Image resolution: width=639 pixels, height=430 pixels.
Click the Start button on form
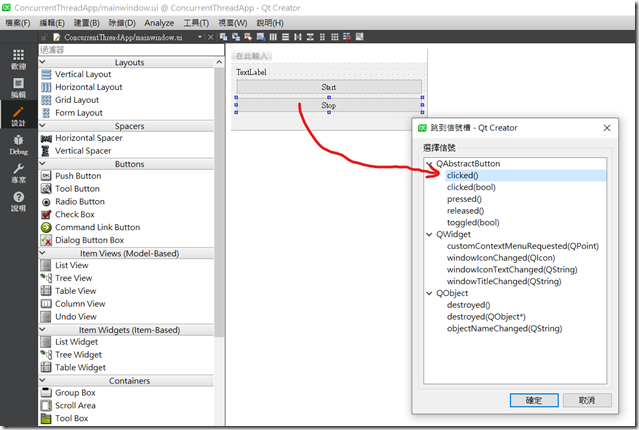329,87
